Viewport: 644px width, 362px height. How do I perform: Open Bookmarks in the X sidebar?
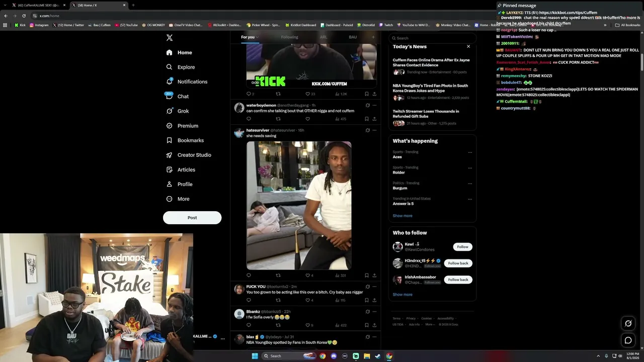click(x=185, y=140)
